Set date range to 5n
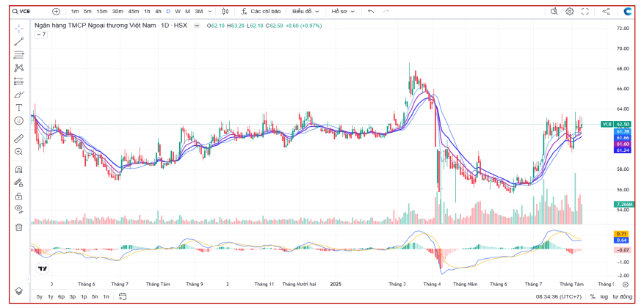The image size is (644, 308). point(95,296)
